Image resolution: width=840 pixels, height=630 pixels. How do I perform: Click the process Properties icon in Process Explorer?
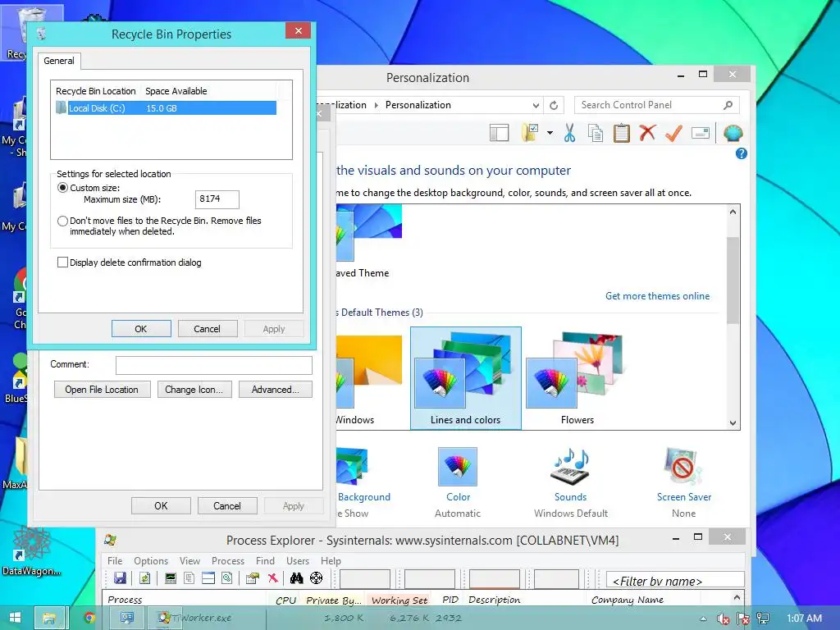(253, 577)
